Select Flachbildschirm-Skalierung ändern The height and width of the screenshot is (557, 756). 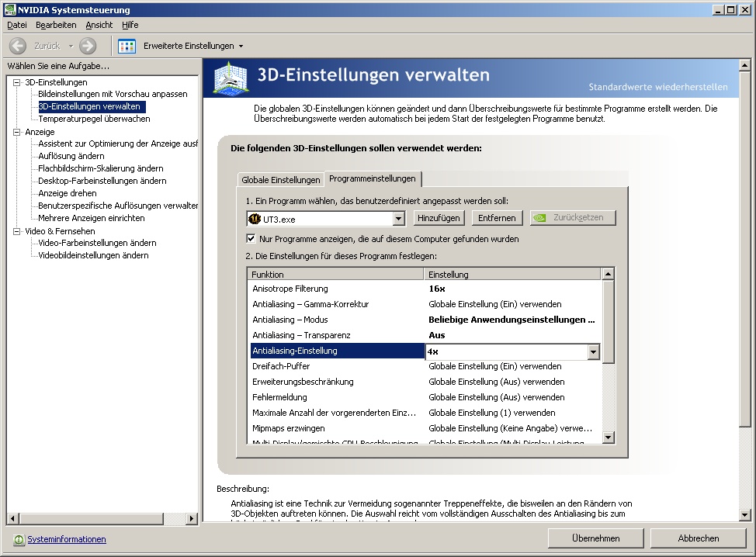pyautogui.click(x=101, y=168)
